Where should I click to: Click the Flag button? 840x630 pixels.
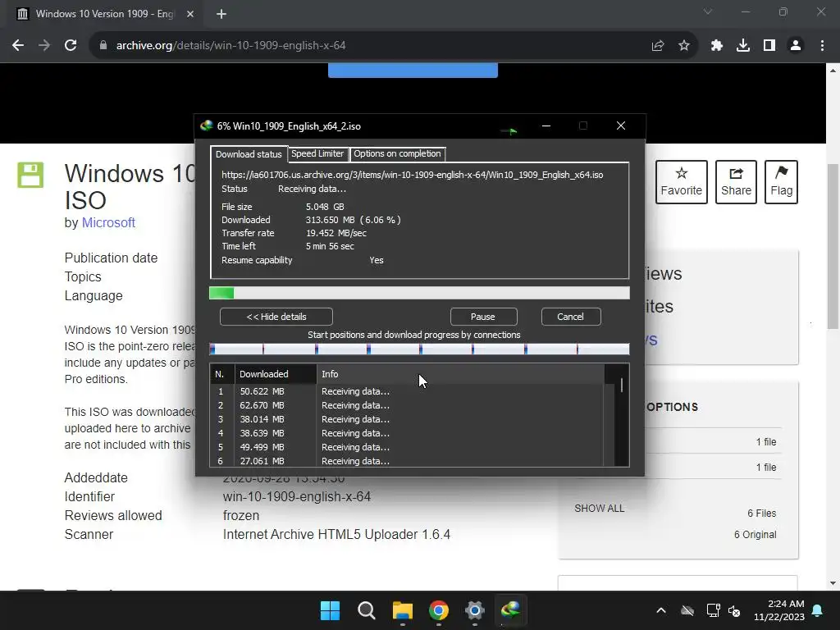click(x=781, y=182)
